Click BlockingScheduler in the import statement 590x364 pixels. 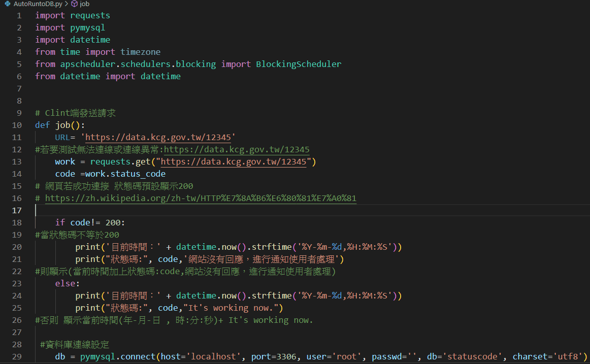coord(299,64)
